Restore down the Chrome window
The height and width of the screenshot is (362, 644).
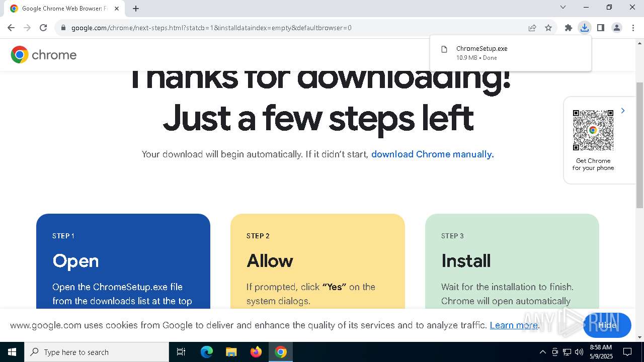[609, 7]
